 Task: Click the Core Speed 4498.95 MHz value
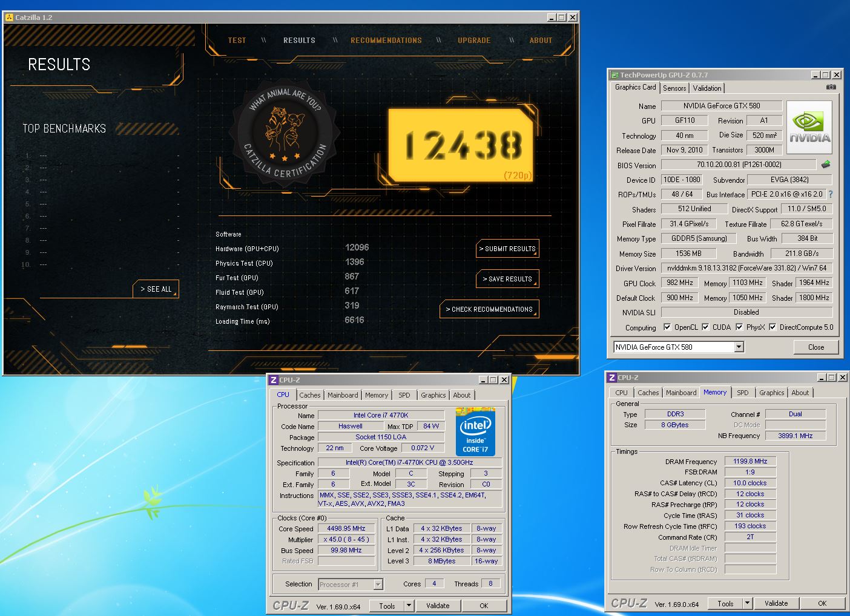click(346, 529)
